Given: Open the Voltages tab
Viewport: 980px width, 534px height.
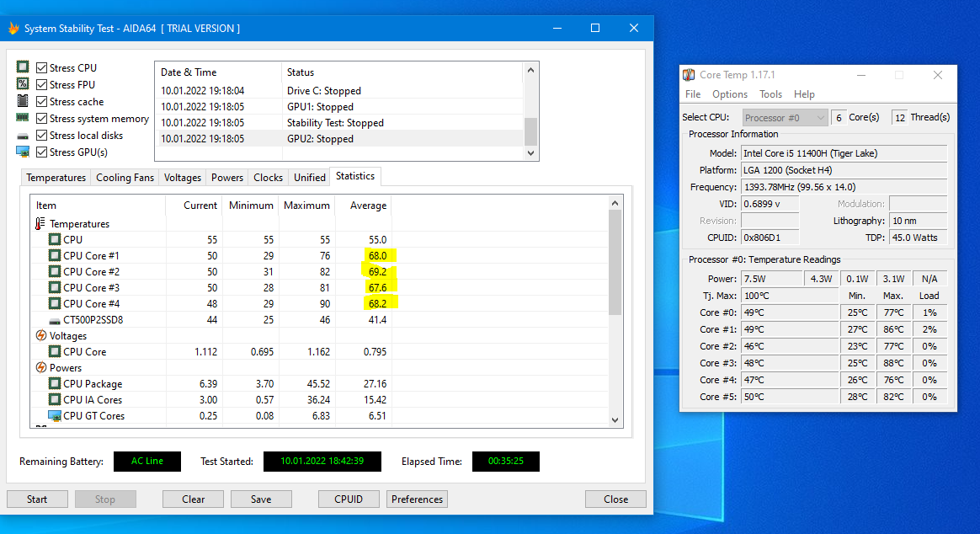Looking at the screenshot, I should coord(183,178).
